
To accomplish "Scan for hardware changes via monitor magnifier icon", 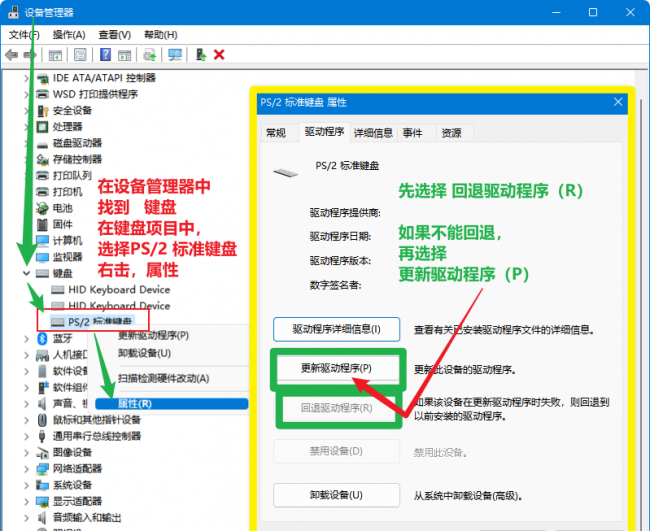I will click(175, 55).
